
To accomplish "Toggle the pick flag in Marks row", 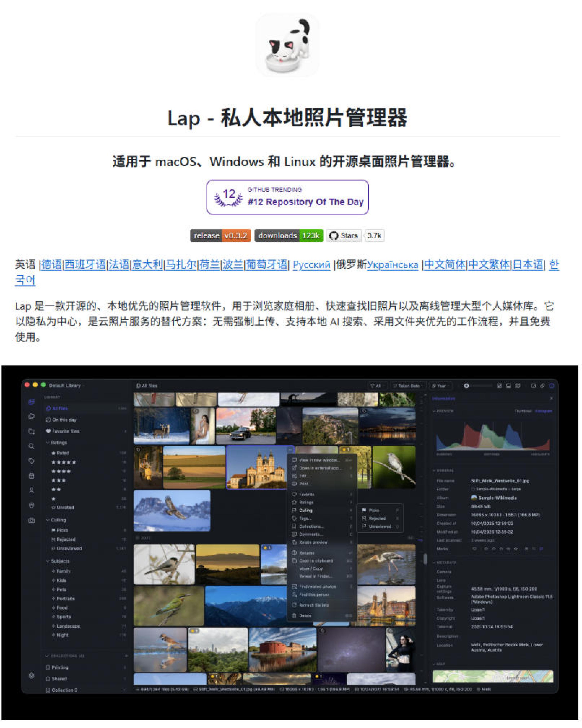I will click(526, 549).
